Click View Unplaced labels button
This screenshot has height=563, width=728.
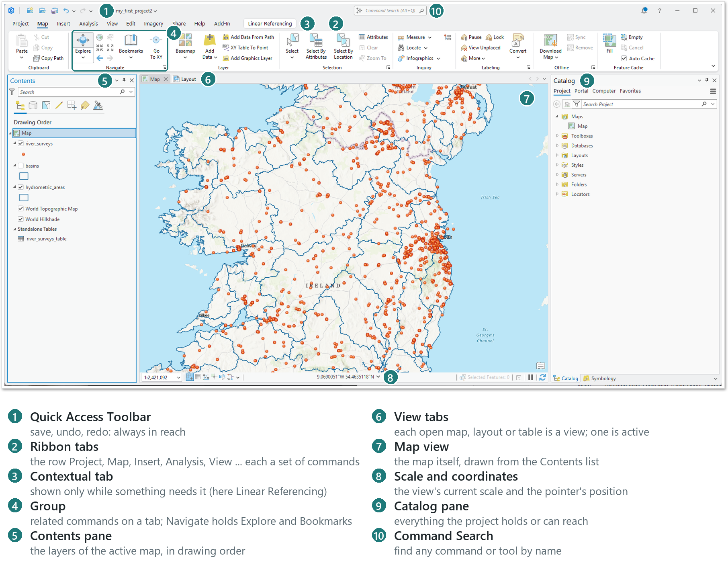[481, 48]
